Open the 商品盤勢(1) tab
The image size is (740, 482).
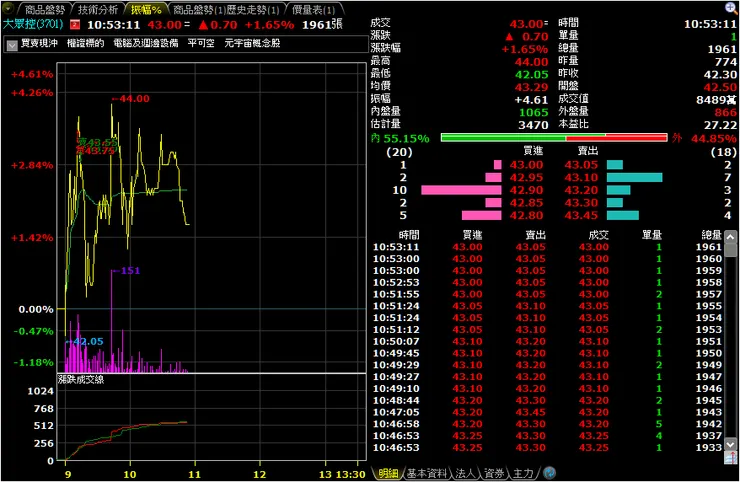198,9
